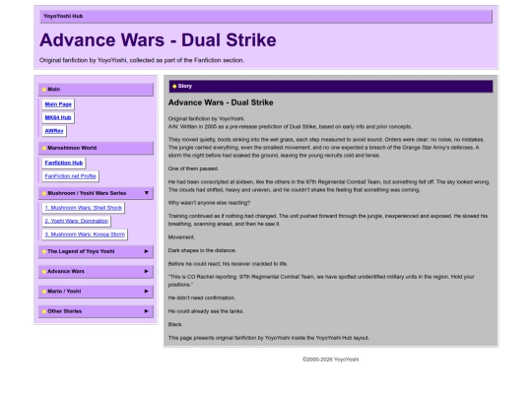Click the yellow diamond beside Story
Image resolution: width=532 pixels, height=399 pixels.
pyautogui.click(x=174, y=86)
